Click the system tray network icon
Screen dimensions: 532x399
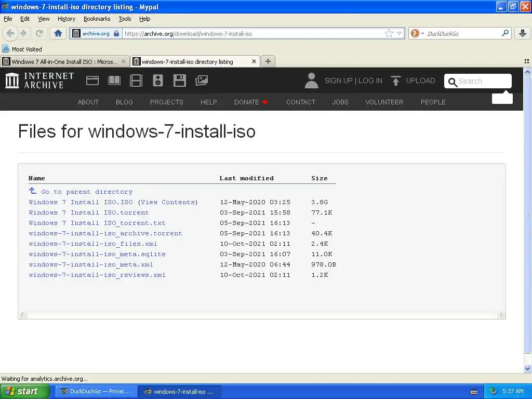494,391
